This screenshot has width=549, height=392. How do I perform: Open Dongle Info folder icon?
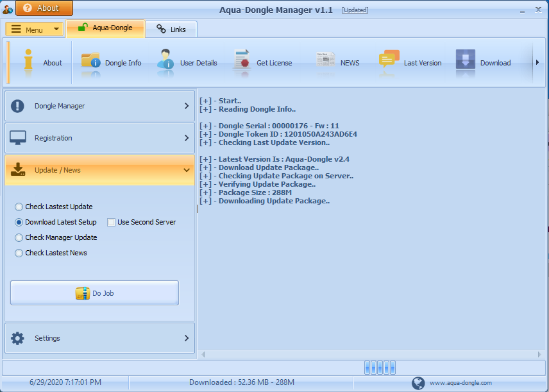tap(90, 60)
